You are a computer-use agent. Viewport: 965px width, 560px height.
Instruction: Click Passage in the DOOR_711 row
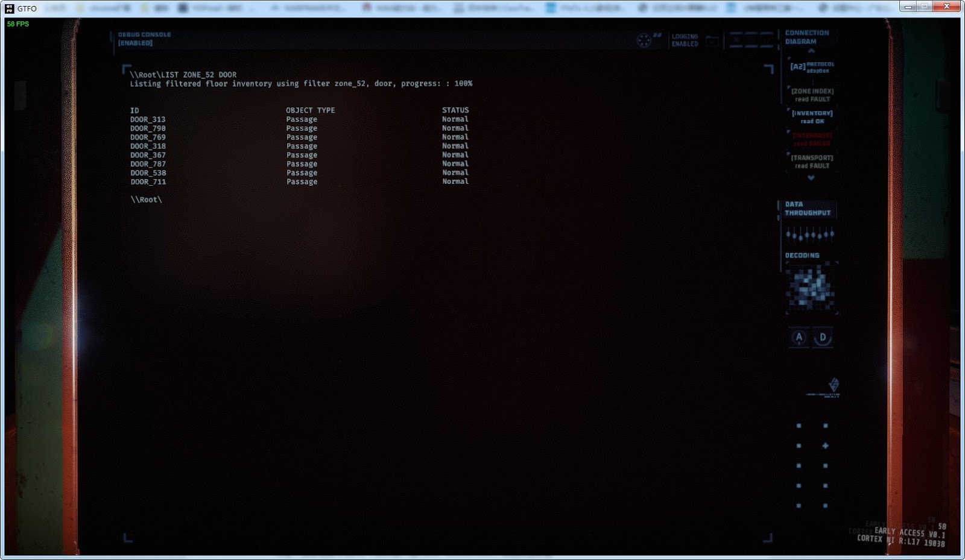click(302, 181)
